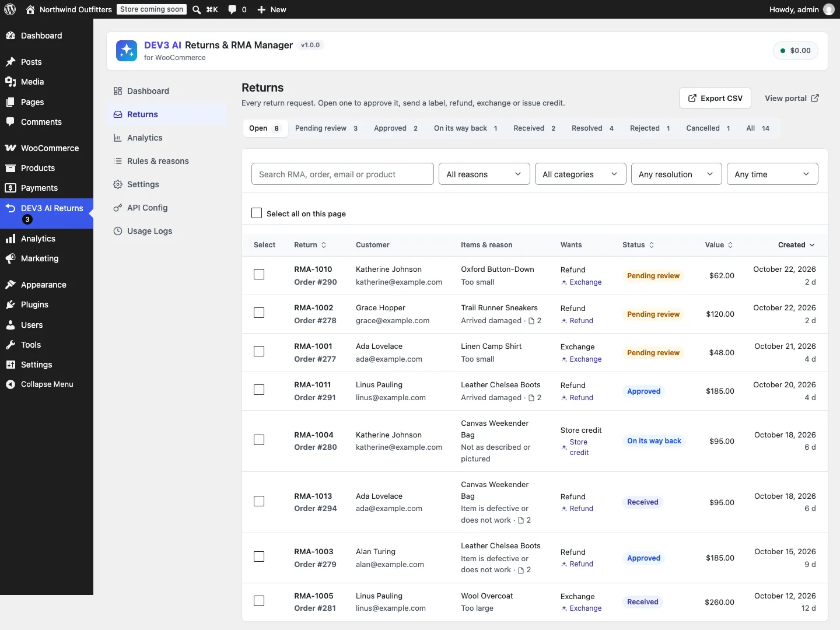This screenshot has height=630, width=840.
Task: Click the Tools wrench icon in sidebar
Action: tap(10, 345)
